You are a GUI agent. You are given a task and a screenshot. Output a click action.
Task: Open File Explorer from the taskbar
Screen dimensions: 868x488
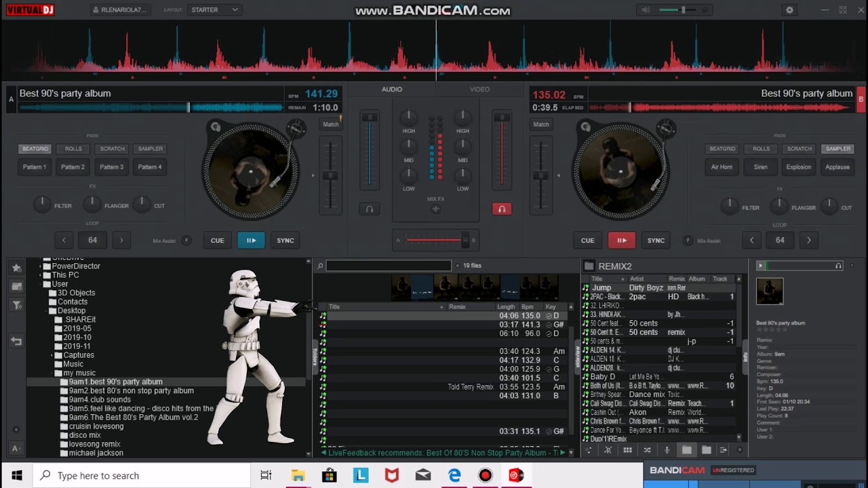pos(298,476)
